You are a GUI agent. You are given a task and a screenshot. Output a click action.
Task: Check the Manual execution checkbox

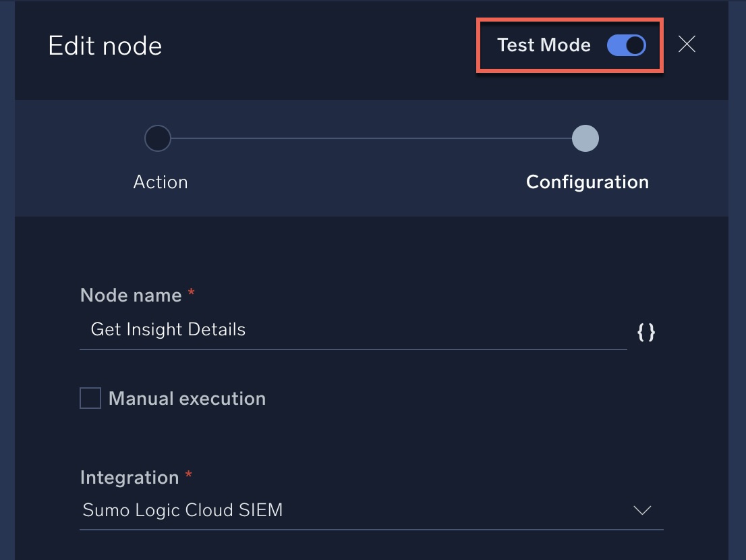[x=90, y=397]
